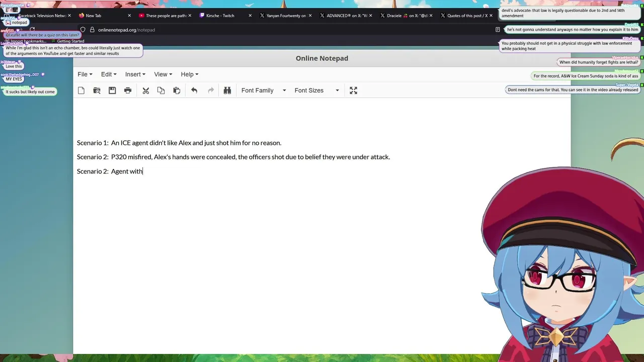Open the Font Sizes dropdown
644x362 pixels.
(x=316, y=90)
